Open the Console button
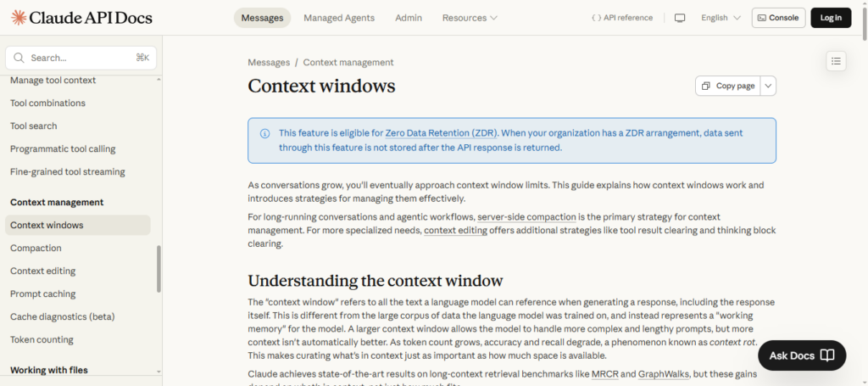868x386 pixels. (778, 18)
